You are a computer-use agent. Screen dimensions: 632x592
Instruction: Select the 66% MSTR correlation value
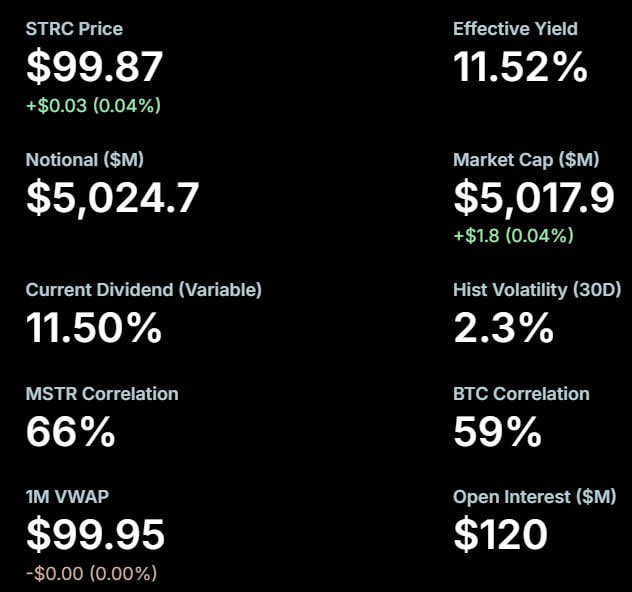point(70,432)
